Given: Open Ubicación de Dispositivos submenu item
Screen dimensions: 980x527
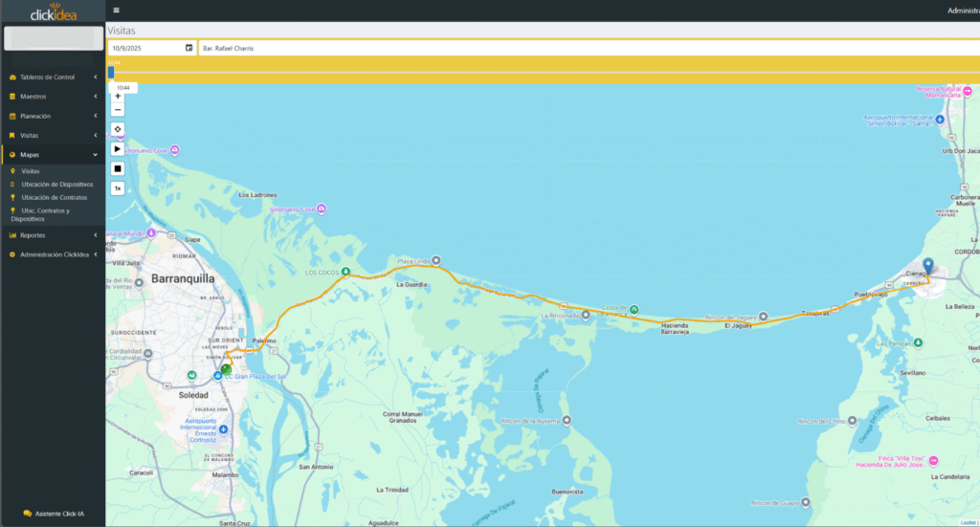Looking at the screenshot, I should tap(57, 184).
